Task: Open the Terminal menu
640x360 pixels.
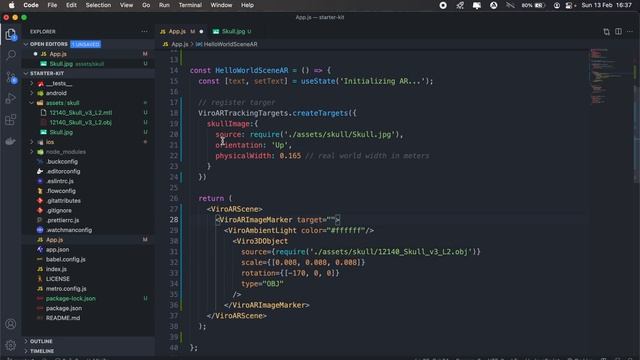Action: click(x=190, y=5)
